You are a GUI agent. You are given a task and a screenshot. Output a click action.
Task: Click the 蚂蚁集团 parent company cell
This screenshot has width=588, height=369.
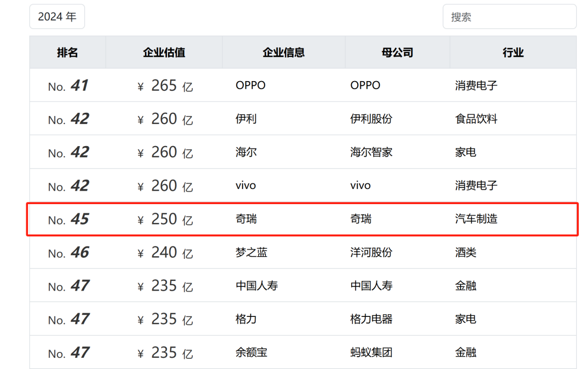click(x=371, y=352)
